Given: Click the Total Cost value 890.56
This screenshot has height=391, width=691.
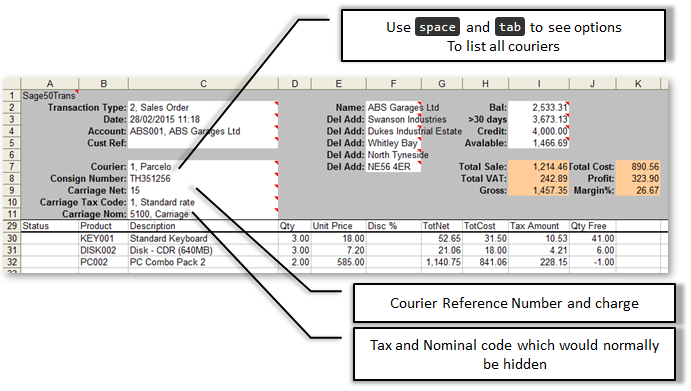Looking at the screenshot, I should point(638,167).
